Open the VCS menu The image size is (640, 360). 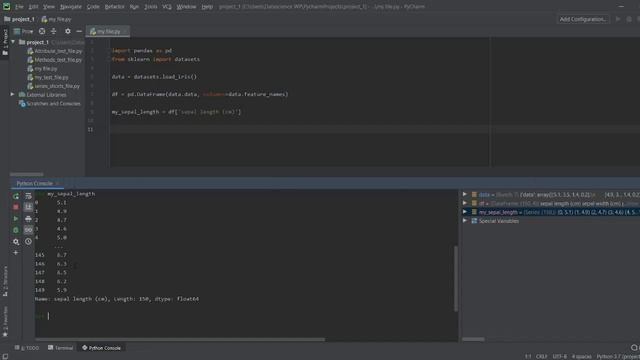coord(167,7)
